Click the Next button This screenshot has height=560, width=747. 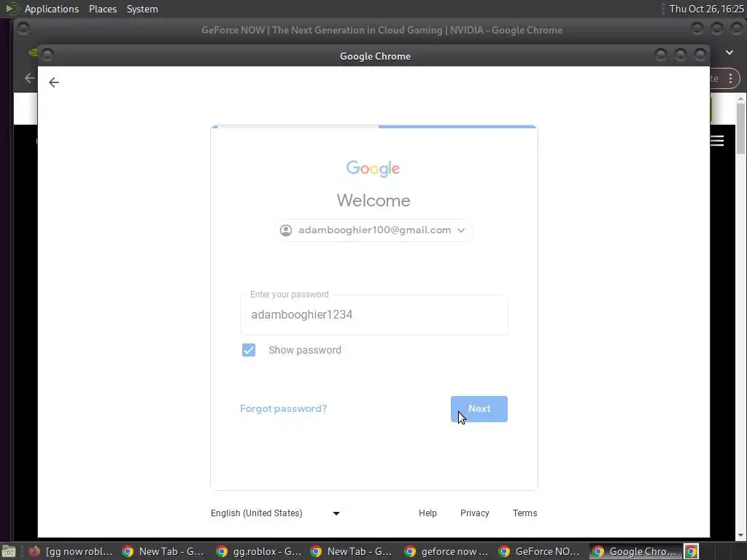(x=479, y=408)
